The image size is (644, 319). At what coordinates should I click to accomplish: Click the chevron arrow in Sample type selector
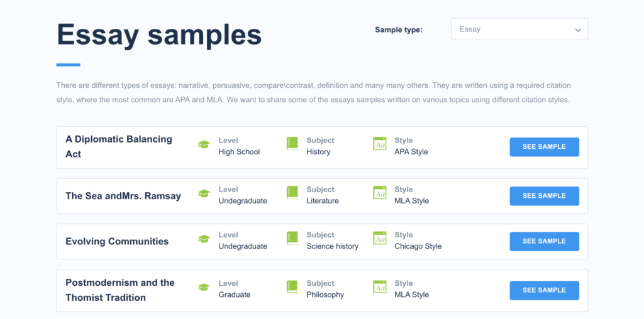tap(578, 30)
